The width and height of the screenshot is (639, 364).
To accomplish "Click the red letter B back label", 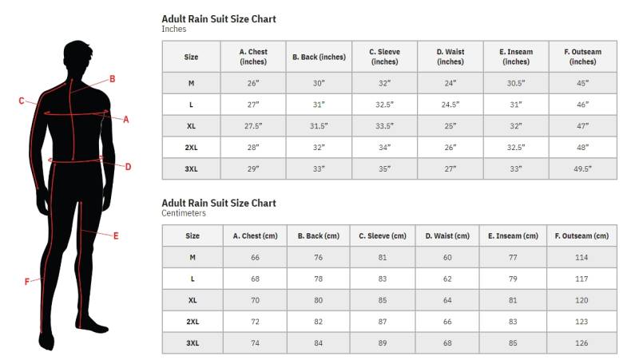I will tap(113, 78).
